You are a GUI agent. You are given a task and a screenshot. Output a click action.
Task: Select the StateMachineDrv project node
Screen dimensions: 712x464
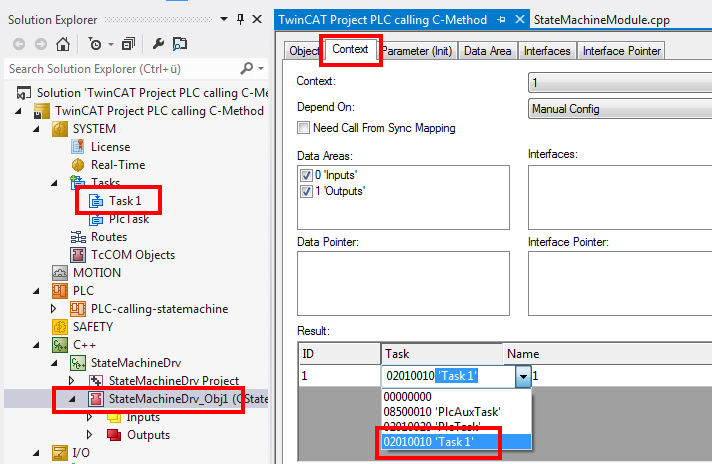[x=136, y=363]
